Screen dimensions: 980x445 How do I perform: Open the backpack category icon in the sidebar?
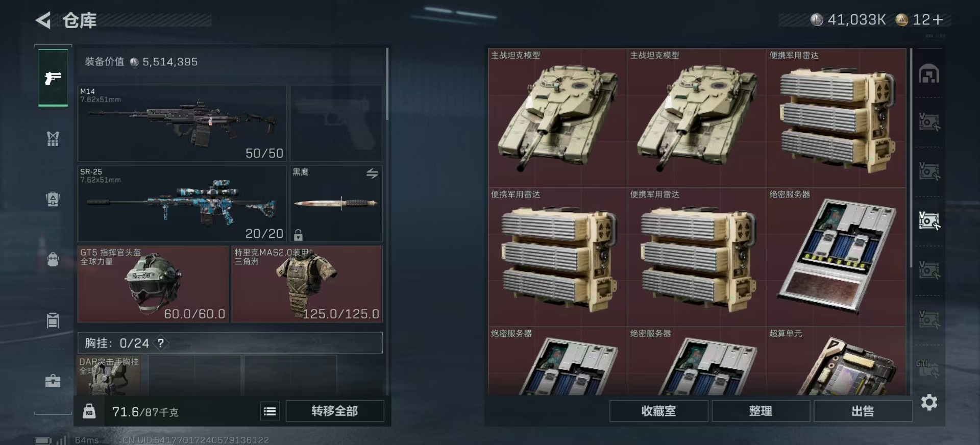53,259
